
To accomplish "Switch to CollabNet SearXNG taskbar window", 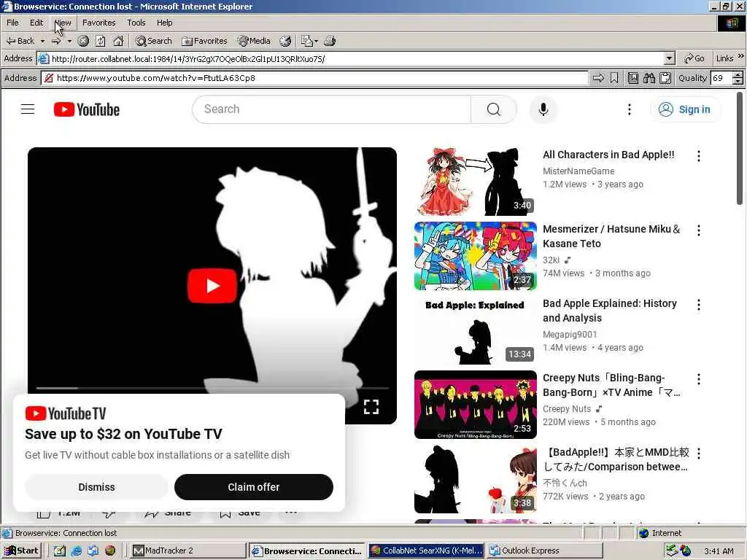I will click(x=426, y=551).
